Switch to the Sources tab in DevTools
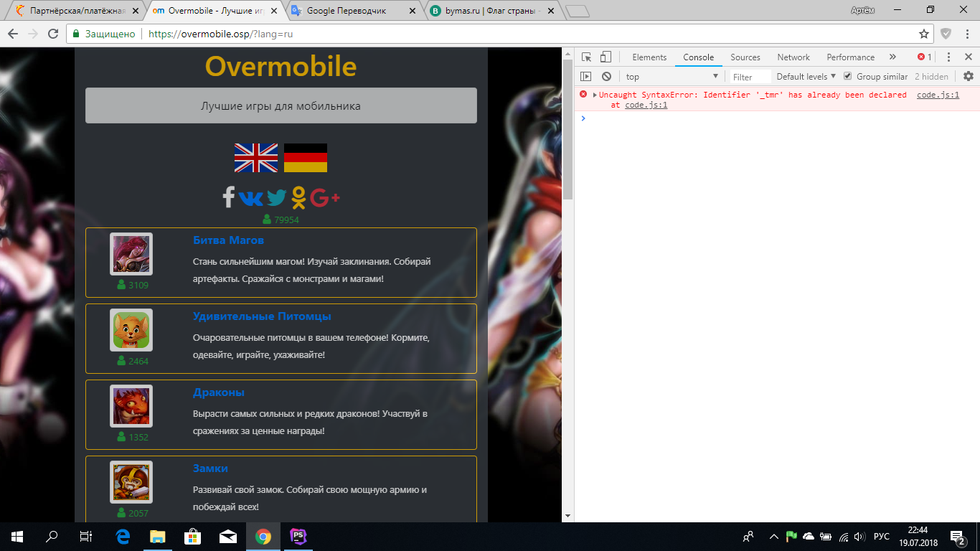 tap(745, 57)
